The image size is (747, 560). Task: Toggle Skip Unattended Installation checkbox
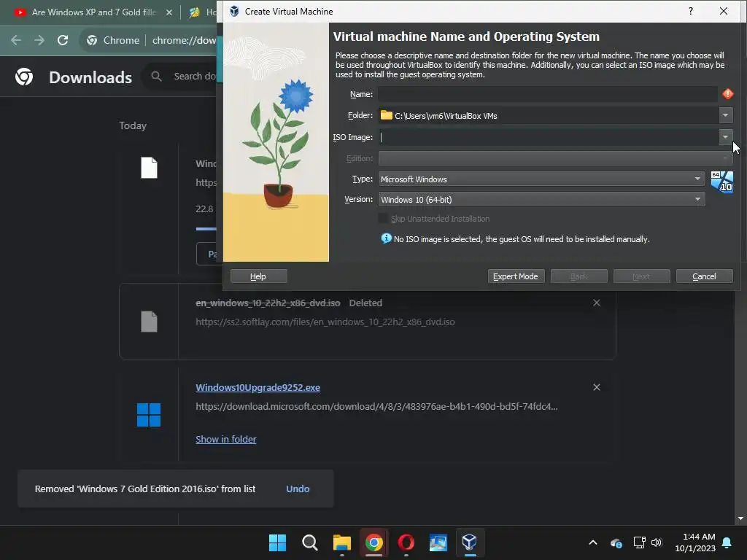click(382, 219)
